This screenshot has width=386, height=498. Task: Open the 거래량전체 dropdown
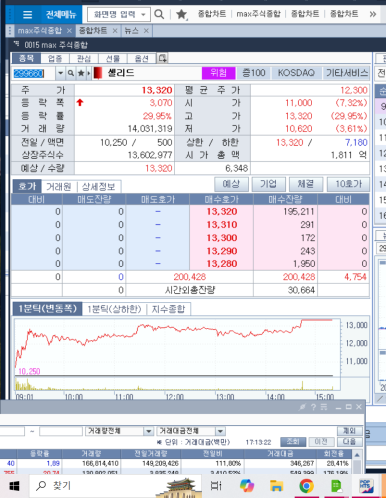pyautogui.click(x=148, y=431)
